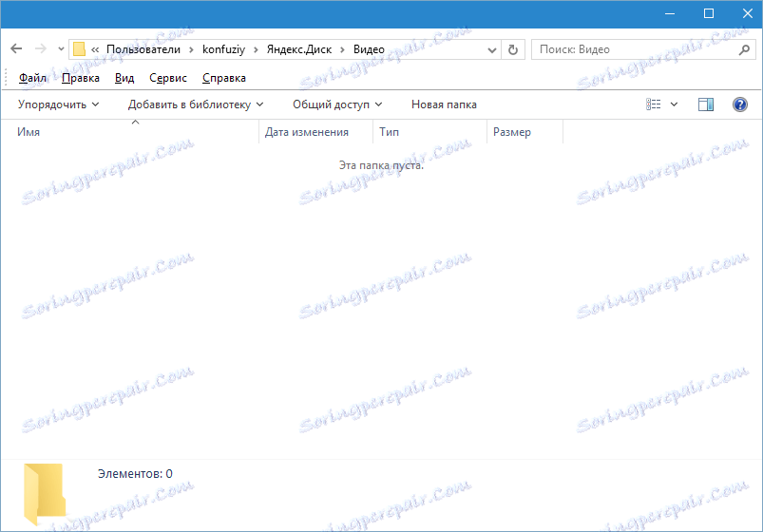Viewport: 763px width, 532px height.
Task: Maximize the Explorer window
Action: point(709,13)
